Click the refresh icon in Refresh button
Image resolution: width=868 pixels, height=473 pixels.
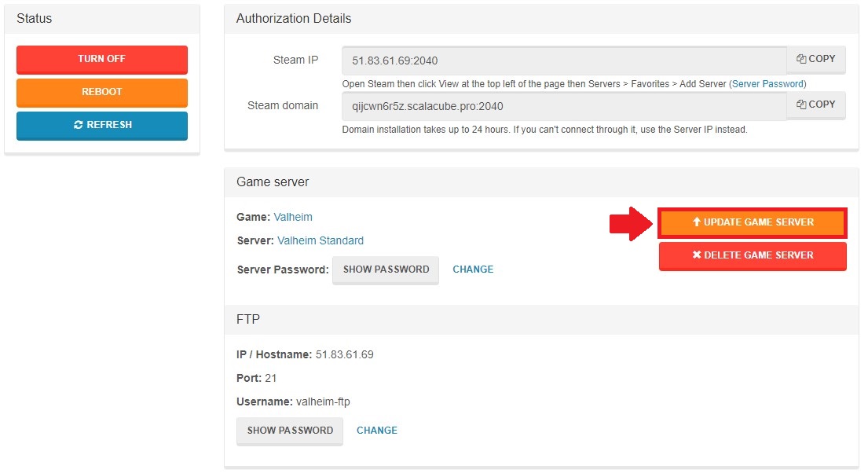[x=79, y=125]
